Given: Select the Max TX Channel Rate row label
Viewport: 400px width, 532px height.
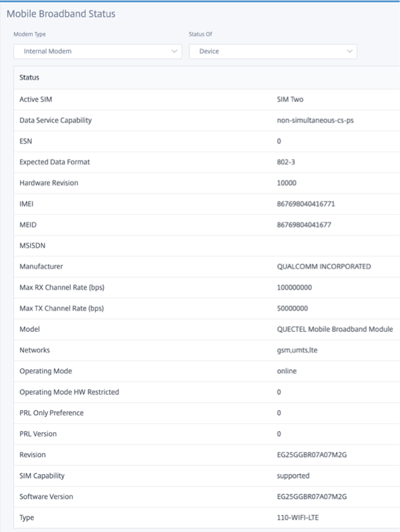Looking at the screenshot, I should pos(62,308).
